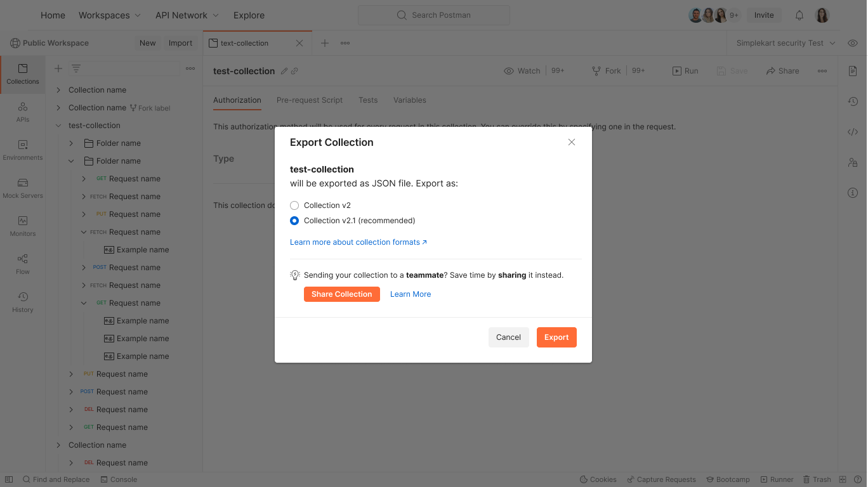Open Simplekart security Test environment dropdown
868x487 pixels.
pos(786,43)
